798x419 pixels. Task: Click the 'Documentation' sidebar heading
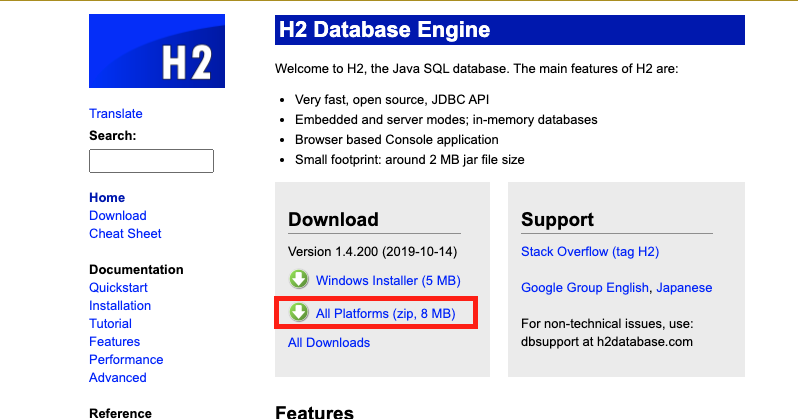[136, 269]
